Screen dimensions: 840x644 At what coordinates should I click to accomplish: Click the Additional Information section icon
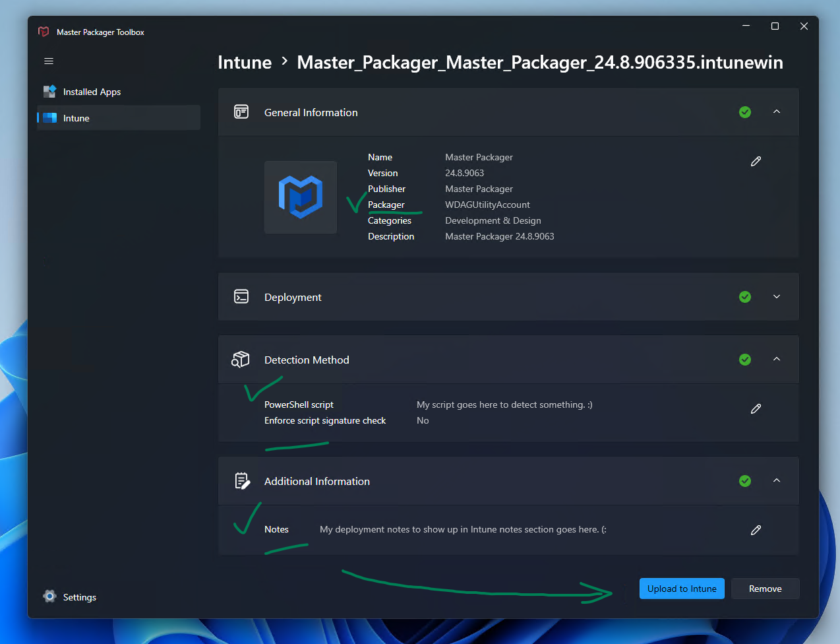(242, 481)
